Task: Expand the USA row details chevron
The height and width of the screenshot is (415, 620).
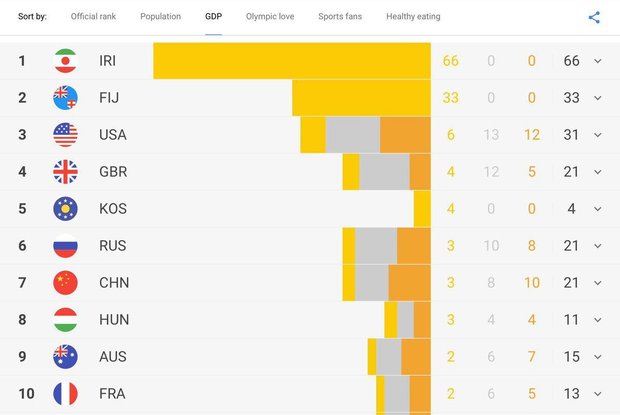Action: (x=598, y=135)
